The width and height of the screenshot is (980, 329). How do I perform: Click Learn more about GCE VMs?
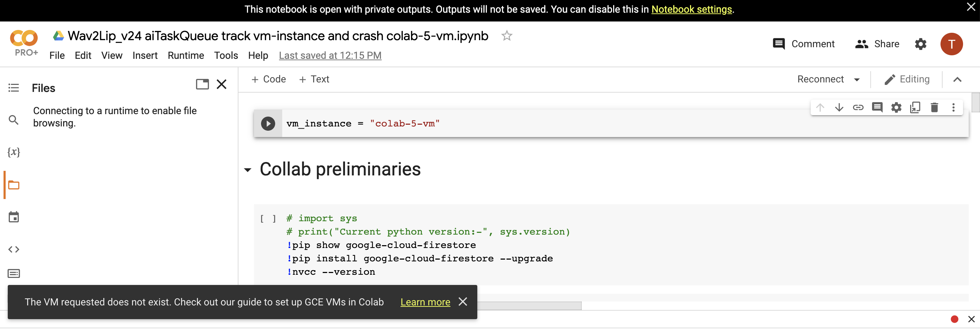point(425,302)
